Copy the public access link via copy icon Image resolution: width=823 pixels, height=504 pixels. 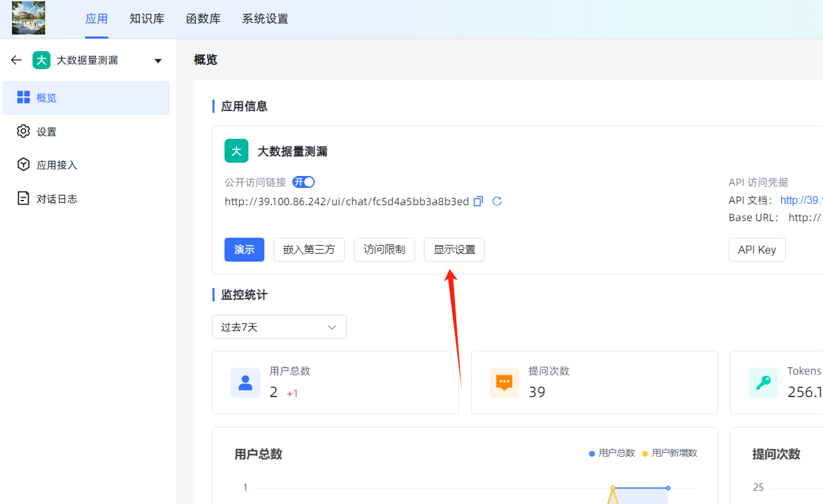pyautogui.click(x=478, y=201)
